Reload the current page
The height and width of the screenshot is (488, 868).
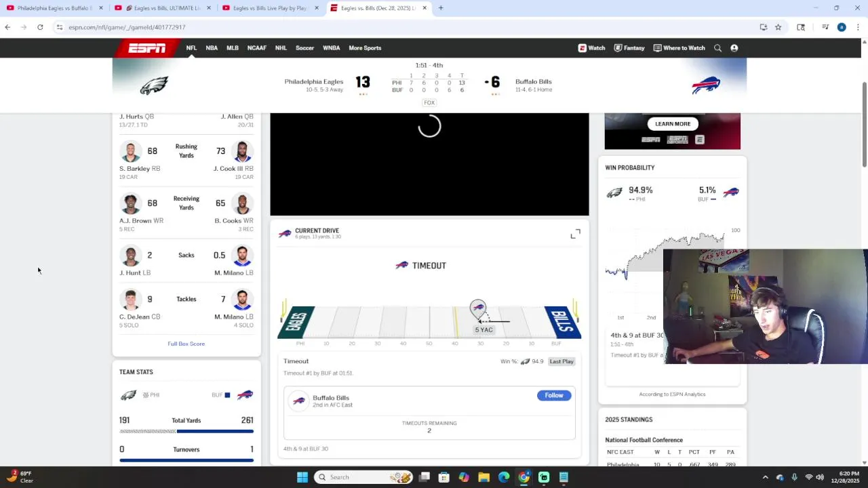point(40,27)
